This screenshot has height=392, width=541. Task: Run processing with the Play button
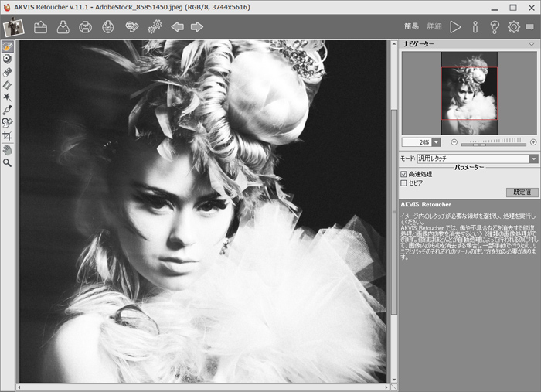click(x=455, y=27)
